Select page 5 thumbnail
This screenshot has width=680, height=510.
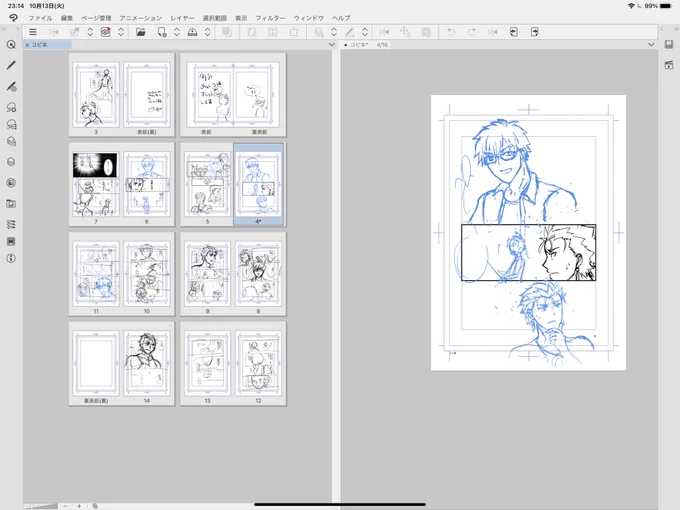point(207,184)
